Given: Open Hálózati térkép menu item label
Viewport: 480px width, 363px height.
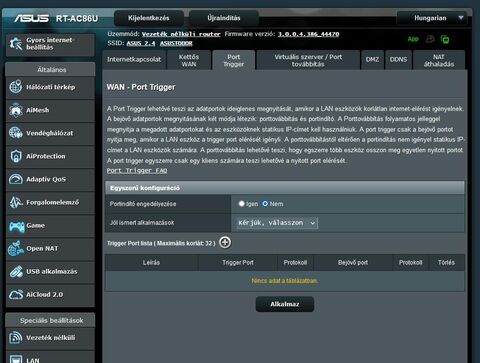Looking at the screenshot, I should pyautogui.click(x=51, y=87).
